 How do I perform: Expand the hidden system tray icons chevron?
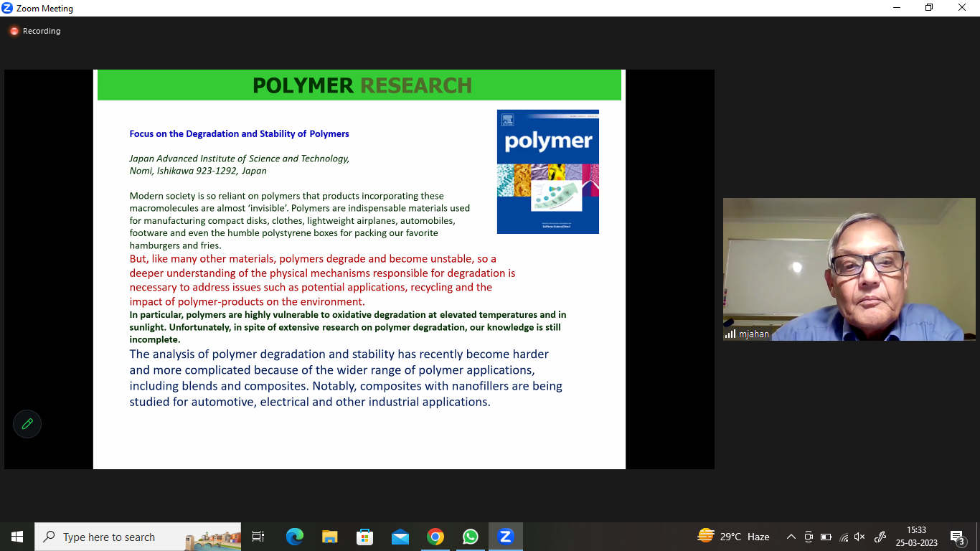pos(791,537)
